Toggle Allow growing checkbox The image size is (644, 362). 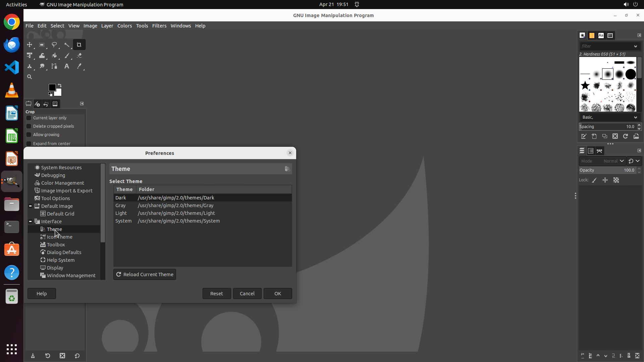29,135
